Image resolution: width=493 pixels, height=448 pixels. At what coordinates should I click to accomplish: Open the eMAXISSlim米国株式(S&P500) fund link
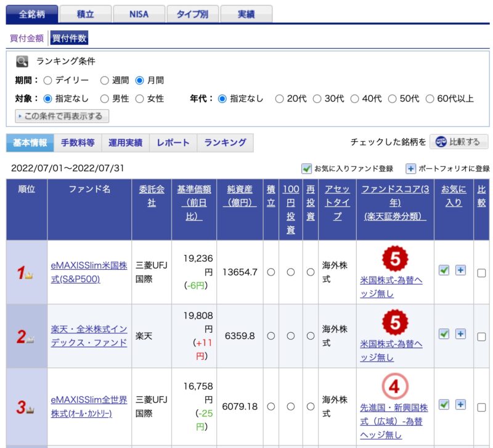[x=89, y=272]
